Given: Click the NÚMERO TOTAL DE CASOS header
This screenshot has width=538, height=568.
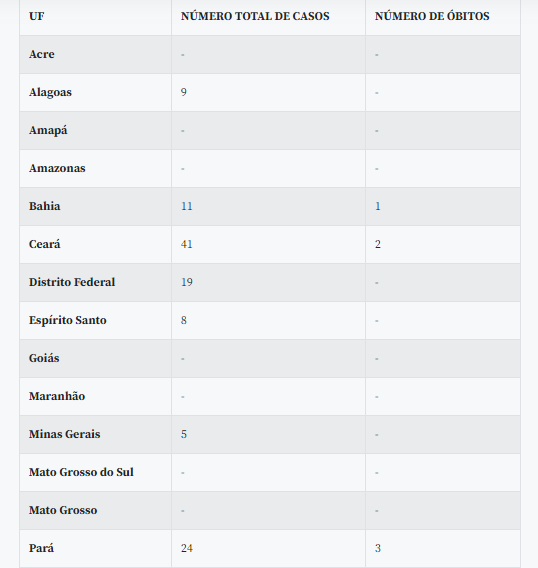Looking at the screenshot, I should (255, 16).
